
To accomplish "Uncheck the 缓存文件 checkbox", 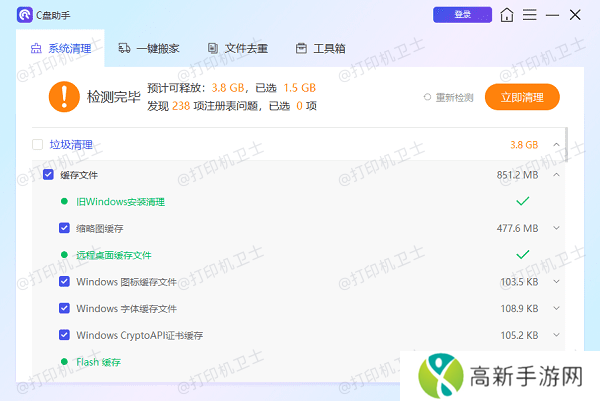I will coord(48,175).
